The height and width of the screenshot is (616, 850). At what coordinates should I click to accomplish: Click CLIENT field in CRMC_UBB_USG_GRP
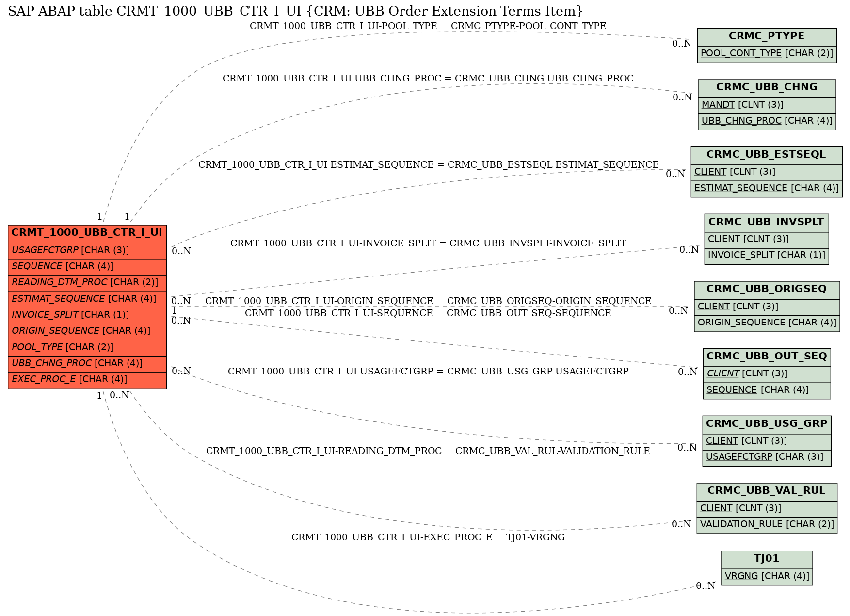pos(767,441)
